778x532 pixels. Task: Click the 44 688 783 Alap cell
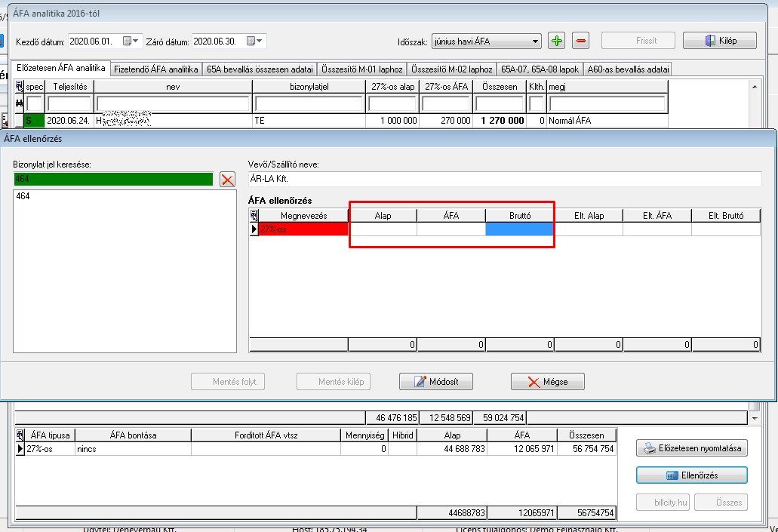452,449
